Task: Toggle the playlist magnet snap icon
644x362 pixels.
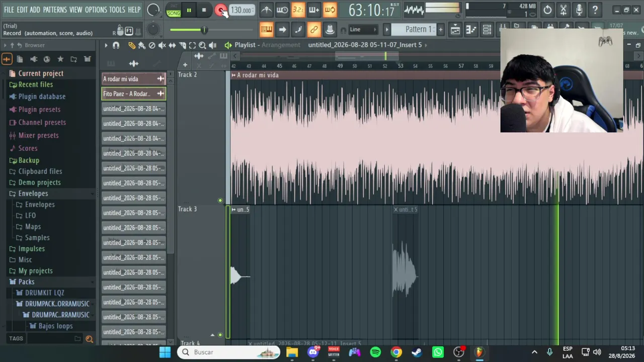Action: [116, 45]
